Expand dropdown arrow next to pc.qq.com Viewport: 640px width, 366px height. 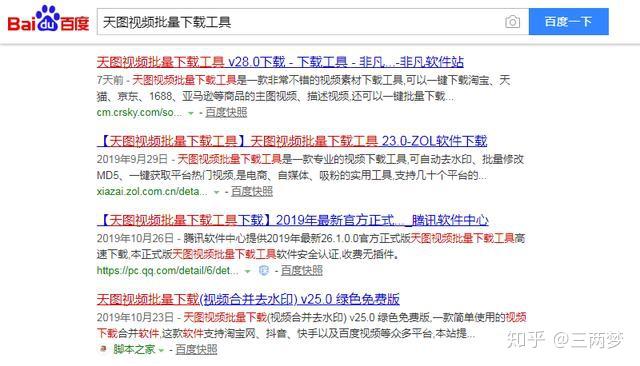(247, 271)
